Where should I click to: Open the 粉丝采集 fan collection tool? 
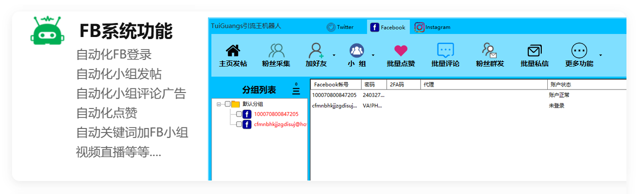pyautogui.click(x=276, y=55)
